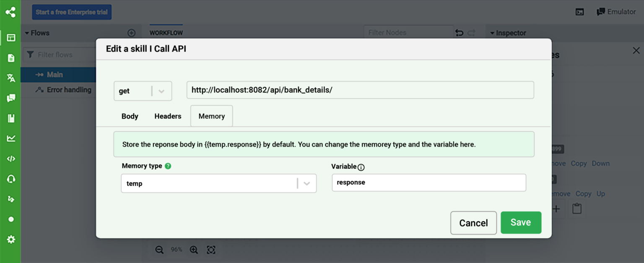Add a new flow with plus icon
The height and width of the screenshot is (263, 644).
click(131, 33)
